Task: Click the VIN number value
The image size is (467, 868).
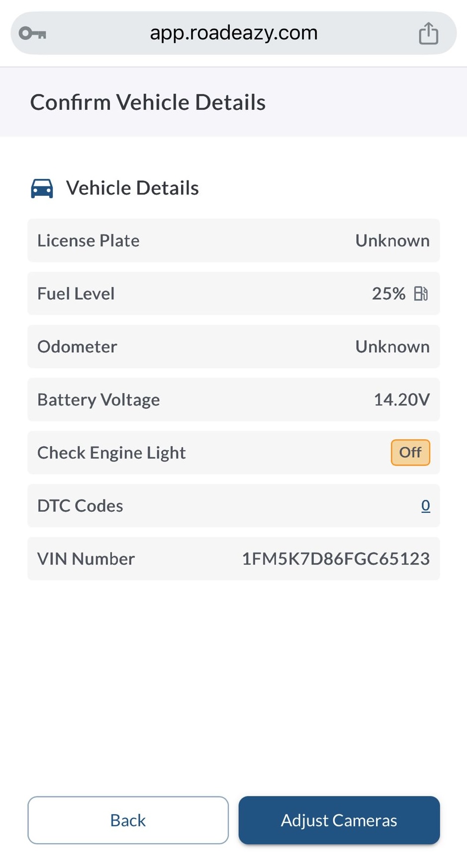Action: [335, 559]
